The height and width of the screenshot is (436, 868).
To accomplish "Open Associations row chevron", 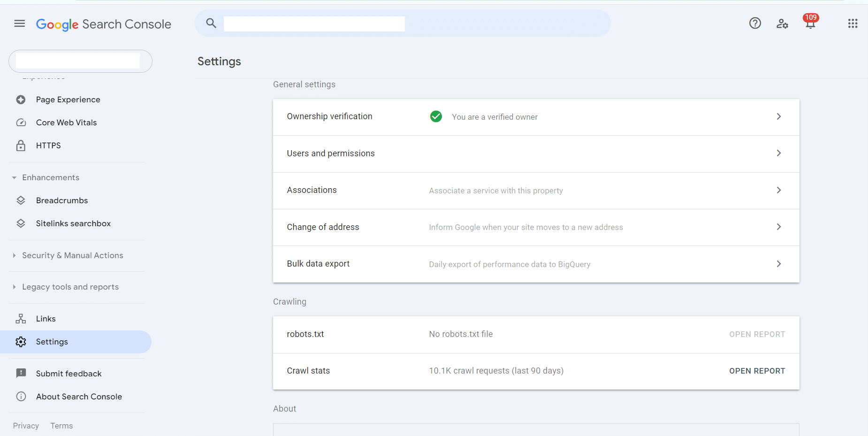I will pos(779,190).
